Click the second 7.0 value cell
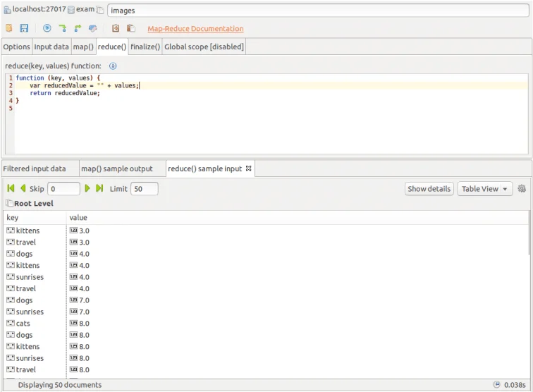The width and height of the screenshot is (533, 392). (x=85, y=312)
